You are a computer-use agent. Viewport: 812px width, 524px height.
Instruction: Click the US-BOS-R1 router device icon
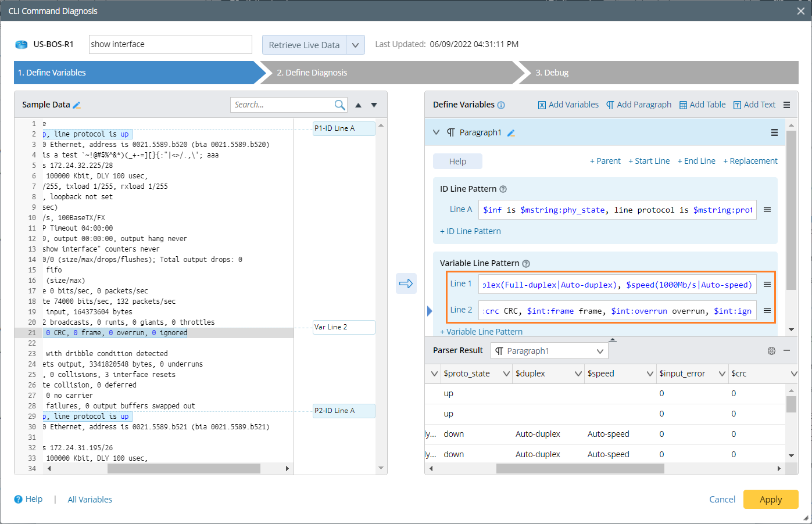tap(22, 45)
